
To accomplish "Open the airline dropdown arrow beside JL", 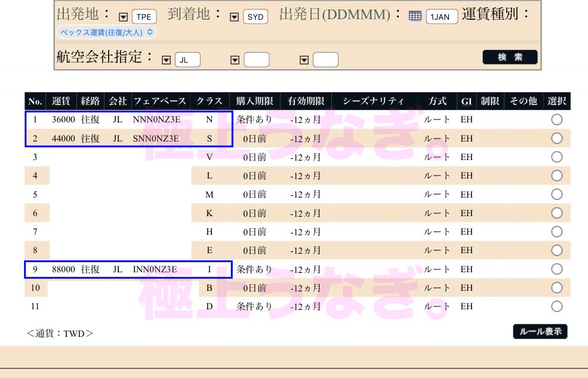I will click(166, 60).
